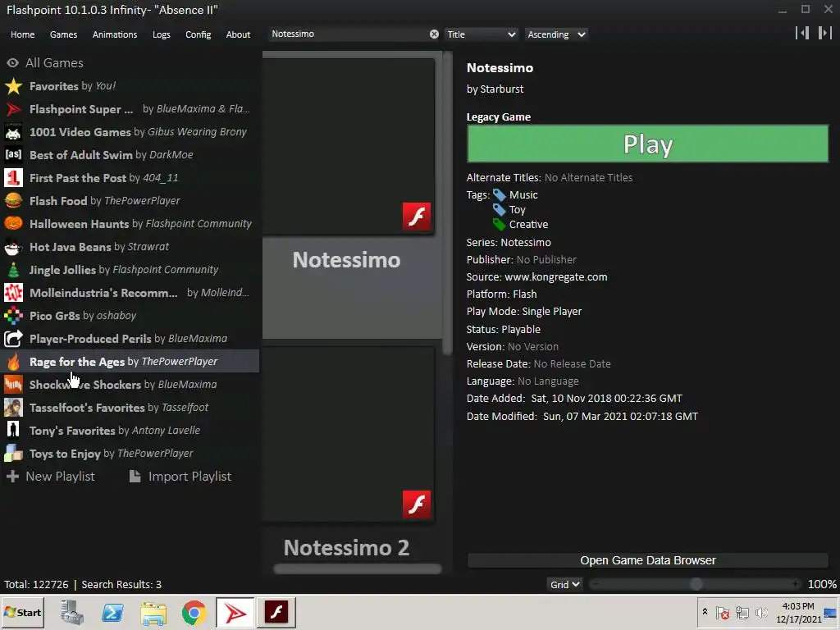Open the Config tab

click(x=199, y=34)
